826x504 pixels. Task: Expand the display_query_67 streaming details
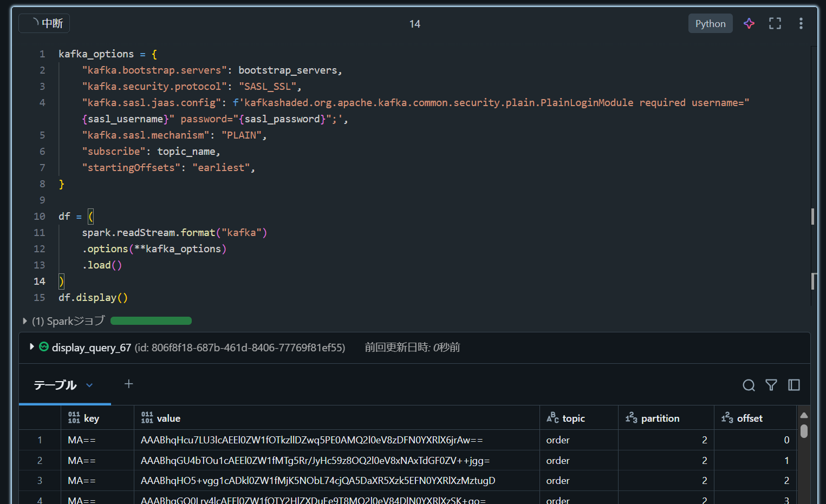click(31, 347)
